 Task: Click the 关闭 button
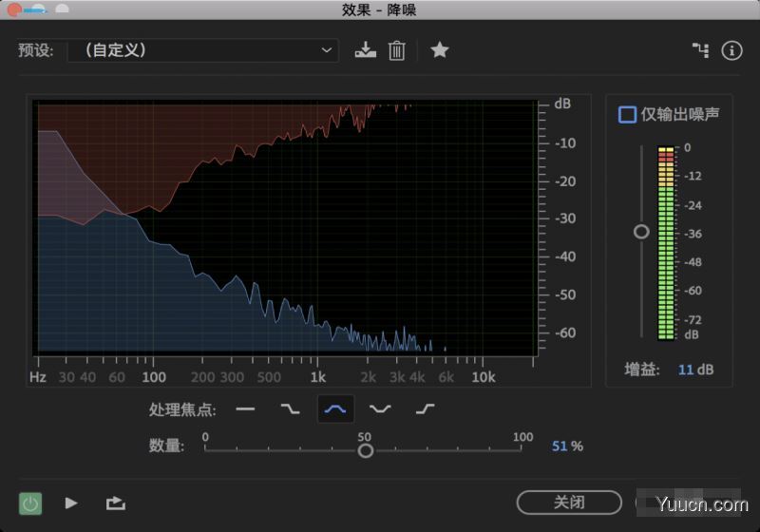click(569, 503)
